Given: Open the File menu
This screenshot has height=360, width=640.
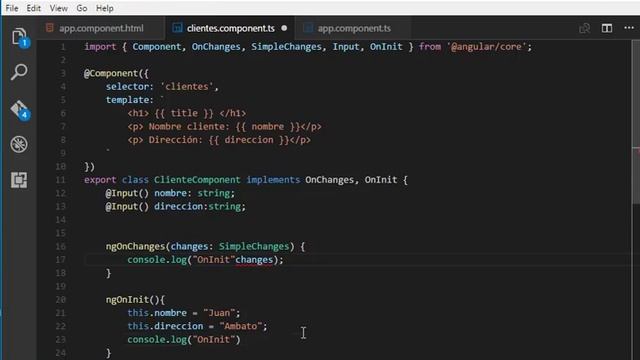Looking at the screenshot, I should pyautogui.click(x=12, y=8).
